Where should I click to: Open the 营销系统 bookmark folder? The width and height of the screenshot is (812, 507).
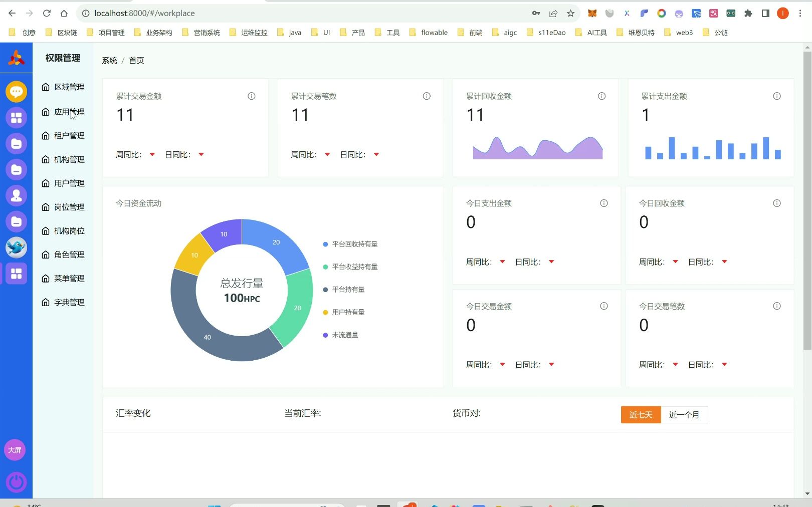201,33
